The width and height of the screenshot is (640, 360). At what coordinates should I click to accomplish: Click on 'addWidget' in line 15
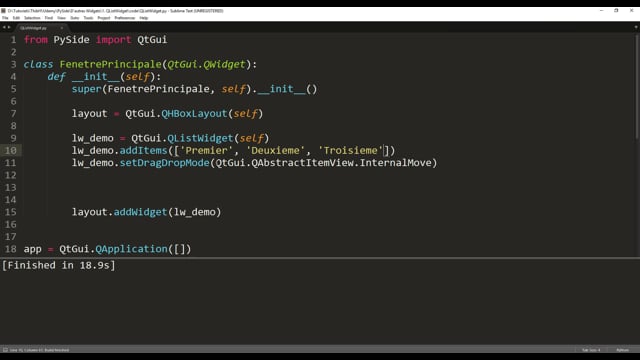[140, 212]
